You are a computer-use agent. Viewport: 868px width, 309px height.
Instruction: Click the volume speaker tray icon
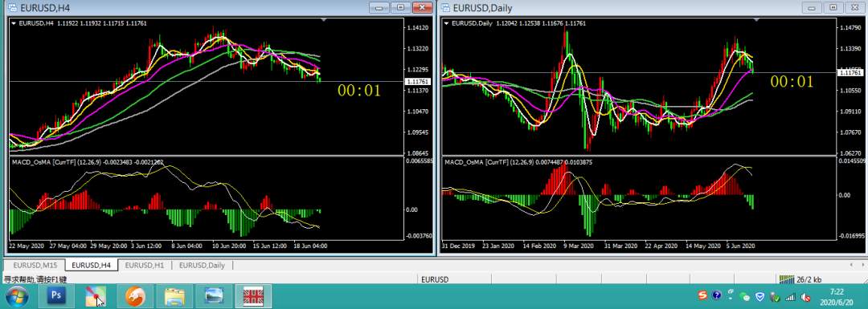[805, 298]
